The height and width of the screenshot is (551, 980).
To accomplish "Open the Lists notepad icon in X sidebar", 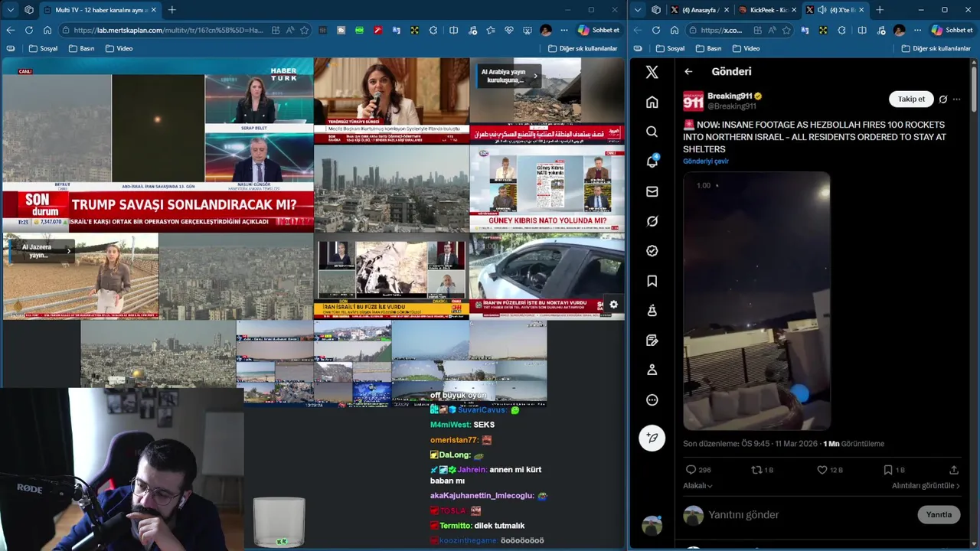I will 652,340.
